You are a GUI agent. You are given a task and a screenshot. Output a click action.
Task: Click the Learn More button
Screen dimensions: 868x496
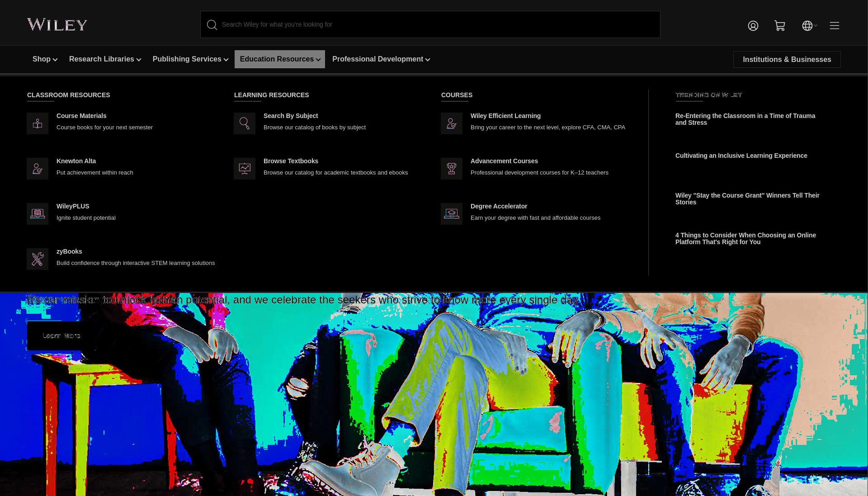[x=61, y=335]
